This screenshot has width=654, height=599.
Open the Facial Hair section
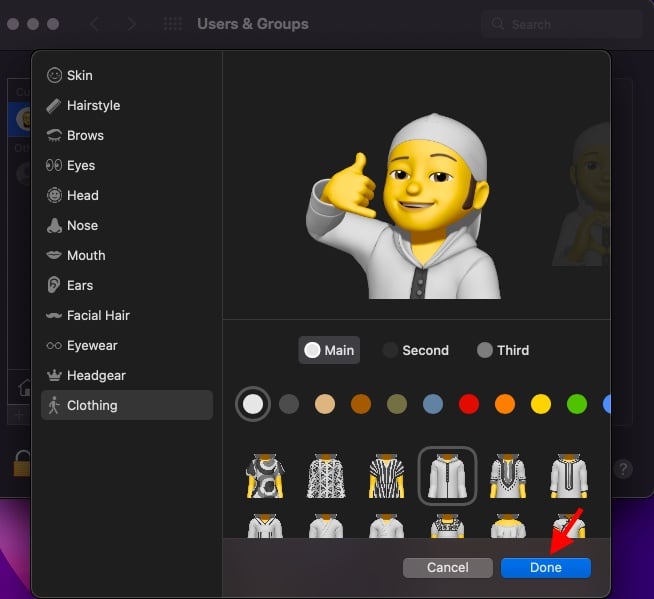(x=98, y=315)
